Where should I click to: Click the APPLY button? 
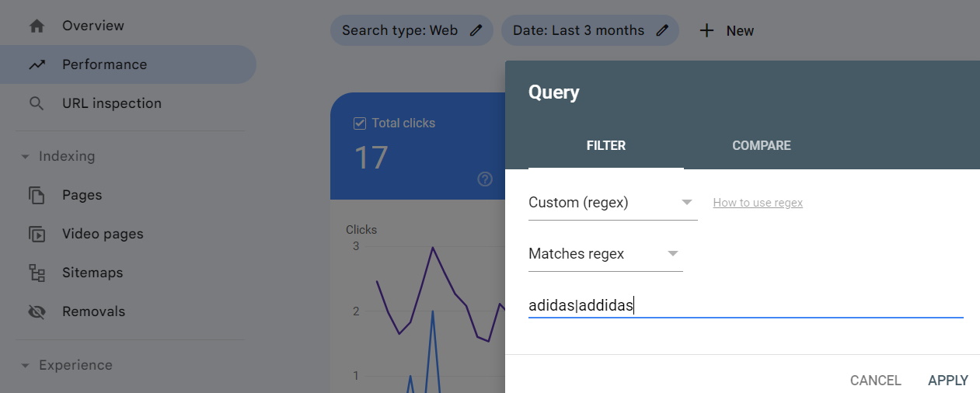click(x=948, y=381)
